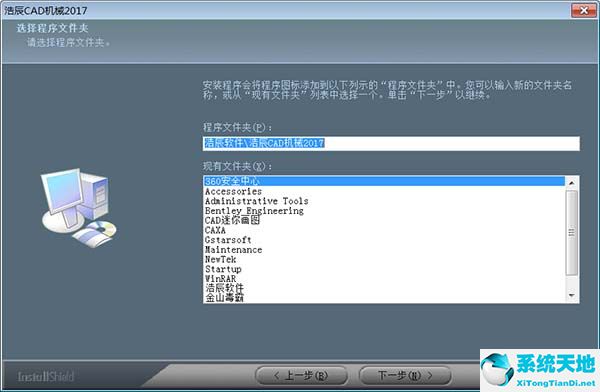Click the folder list scroll down arrow
This screenshot has width=600, height=392.
tap(572, 296)
